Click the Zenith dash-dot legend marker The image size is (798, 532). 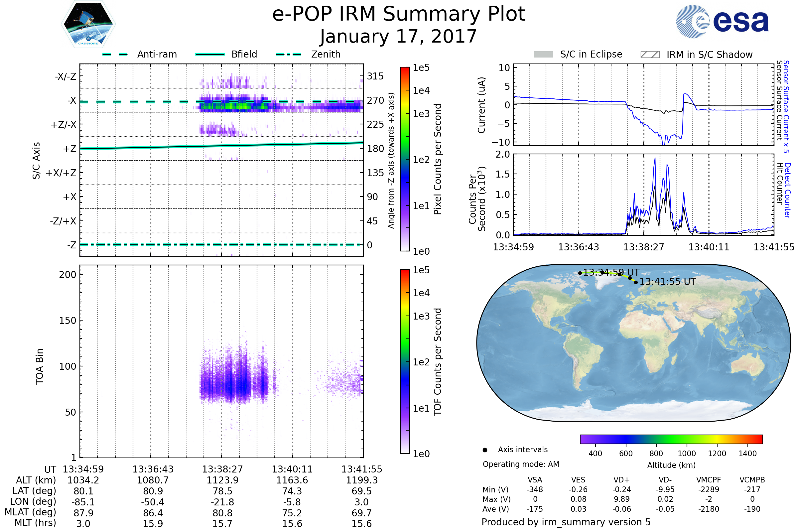pyautogui.click(x=288, y=54)
